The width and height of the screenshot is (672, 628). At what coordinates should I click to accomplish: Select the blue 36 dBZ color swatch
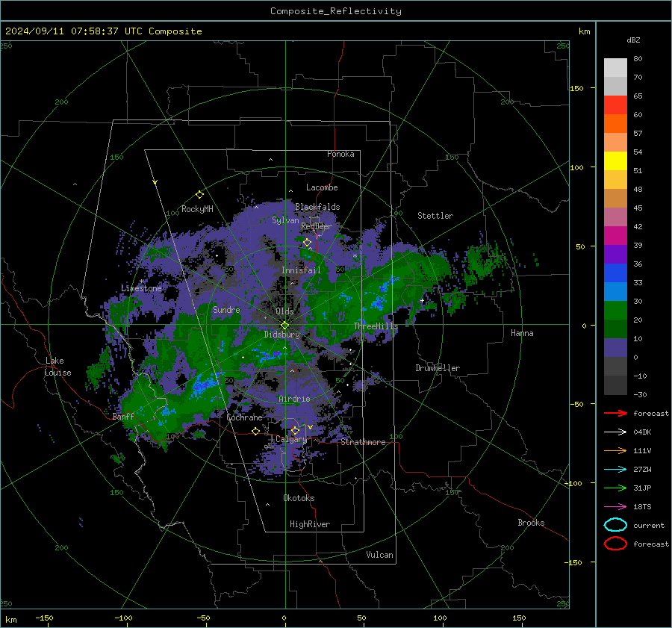click(615, 273)
